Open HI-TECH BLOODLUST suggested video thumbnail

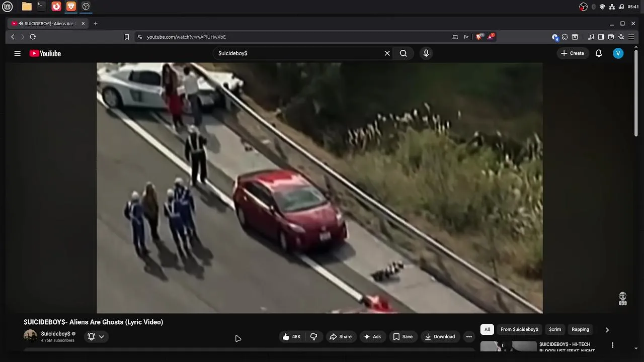[x=509, y=346]
